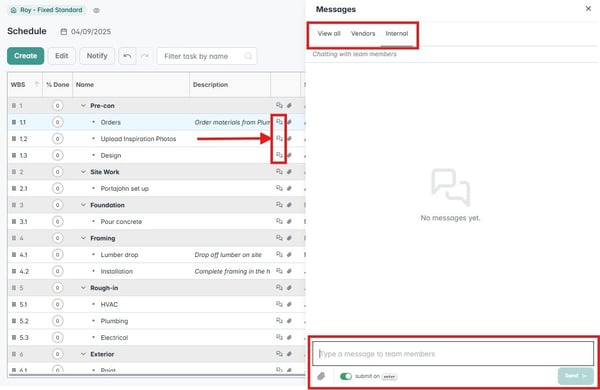600x390 pixels.
Task: Open attachments for the Orders task
Action: (290, 122)
